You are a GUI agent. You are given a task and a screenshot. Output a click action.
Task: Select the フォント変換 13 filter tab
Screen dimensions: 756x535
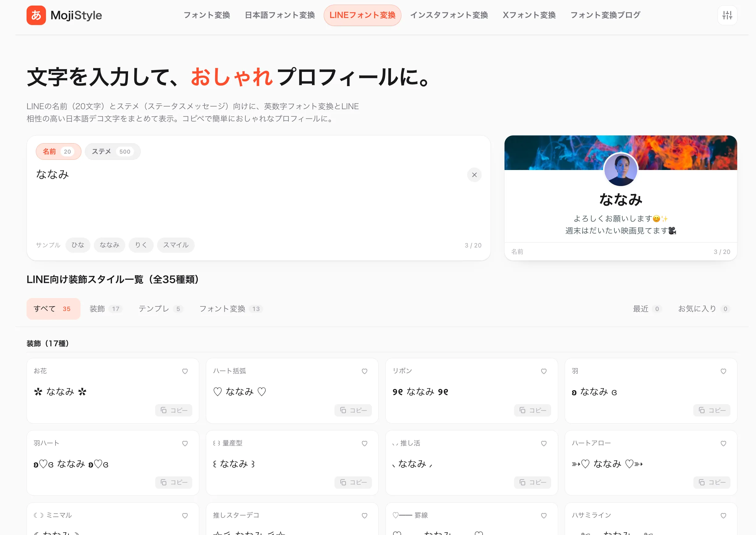pyautogui.click(x=231, y=309)
